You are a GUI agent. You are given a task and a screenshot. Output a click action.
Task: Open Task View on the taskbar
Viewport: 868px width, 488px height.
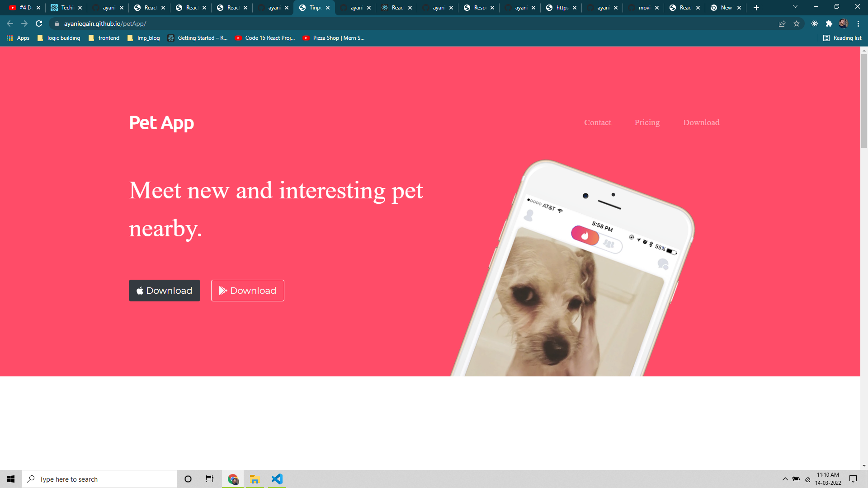[209, 479]
